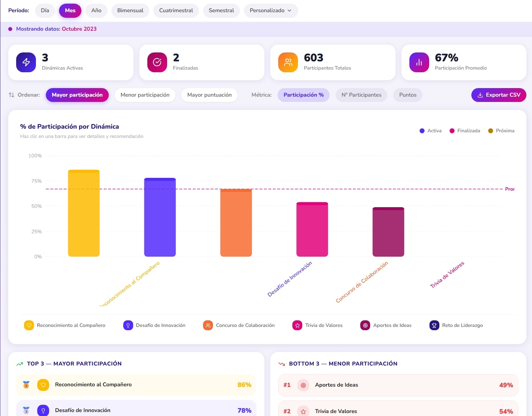Select the Día period option
Image resolution: width=532 pixels, height=416 pixels.
pyautogui.click(x=45, y=11)
